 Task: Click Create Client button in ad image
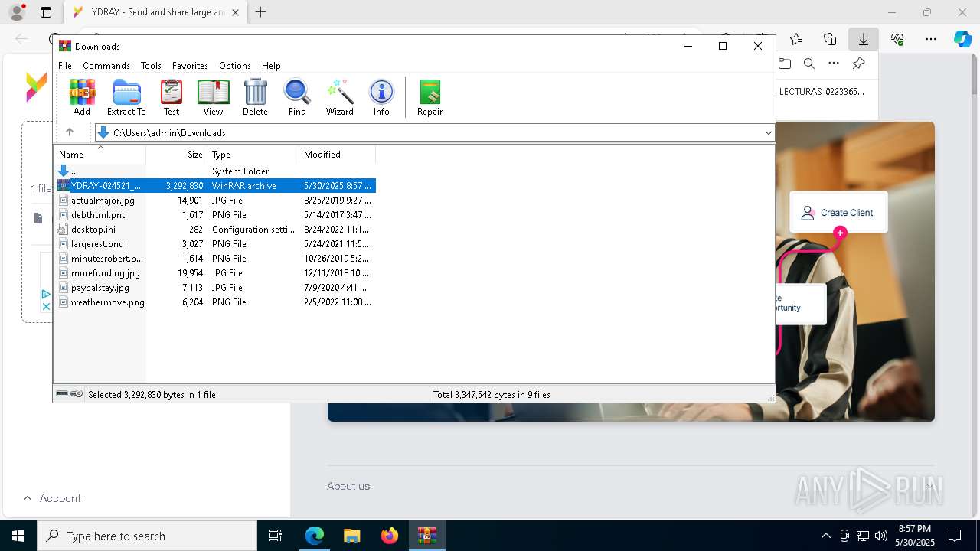tap(838, 213)
